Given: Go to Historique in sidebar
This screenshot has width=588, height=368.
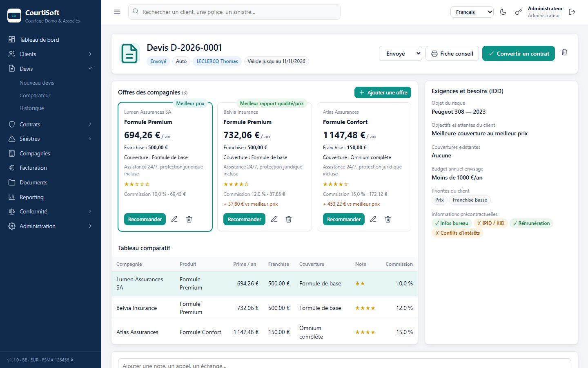Looking at the screenshot, I should pos(32,108).
